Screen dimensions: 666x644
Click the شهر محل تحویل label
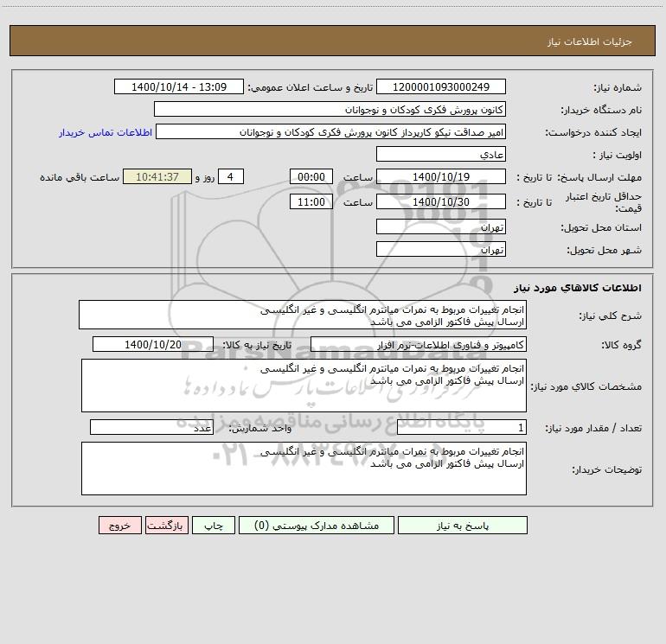pyautogui.click(x=605, y=250)
